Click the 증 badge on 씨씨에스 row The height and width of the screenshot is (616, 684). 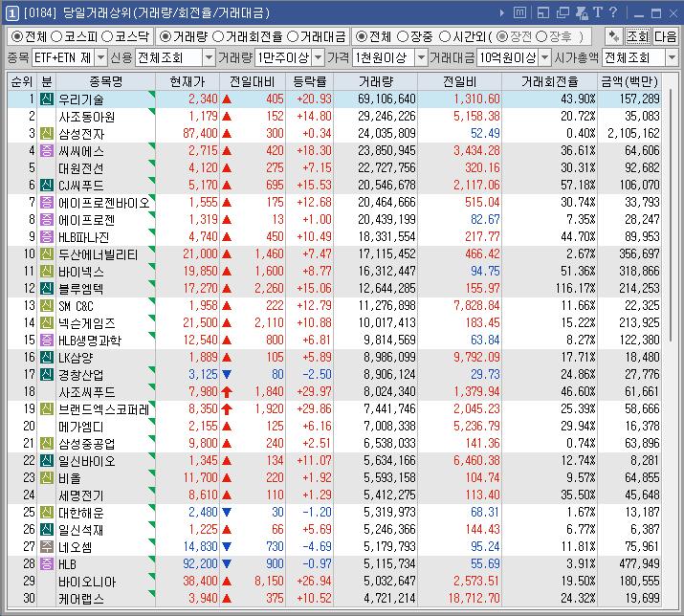(x=47, y=150)
